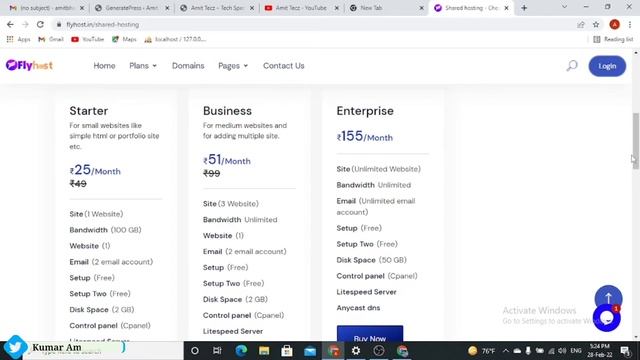The image size is (640, 360).
Task: Open the Chrome three-dot menu
Action: tap(630, 24)
